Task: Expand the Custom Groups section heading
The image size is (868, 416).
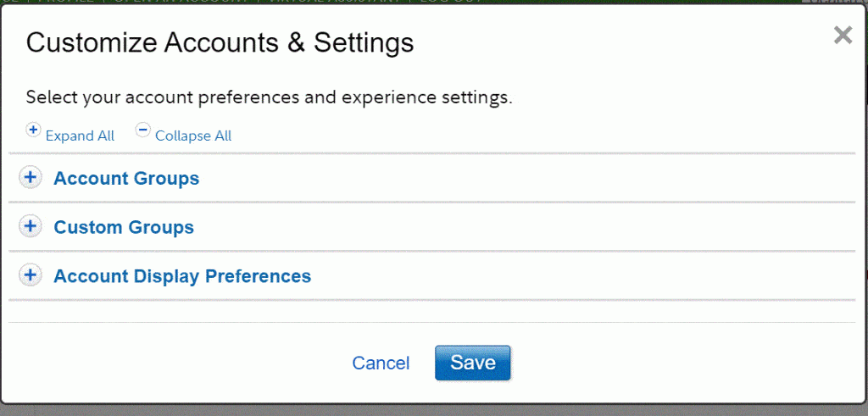Action: click(x=124, y=227)
